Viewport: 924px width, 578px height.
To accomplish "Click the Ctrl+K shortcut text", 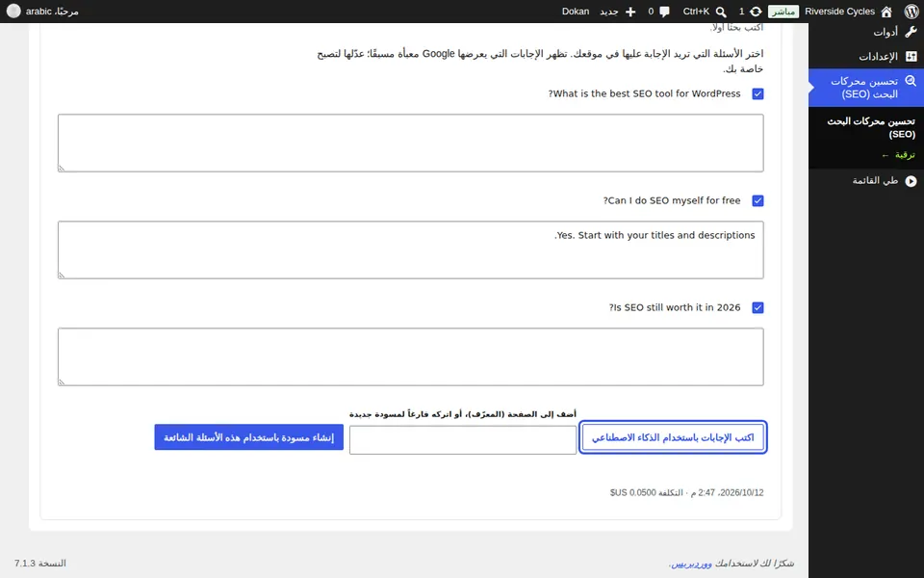I will [696, 12].
